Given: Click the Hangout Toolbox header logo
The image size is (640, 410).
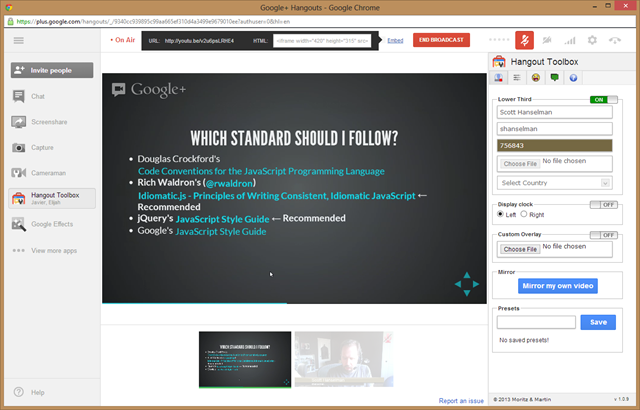Looking at the screenshot, I should point(499,62).
